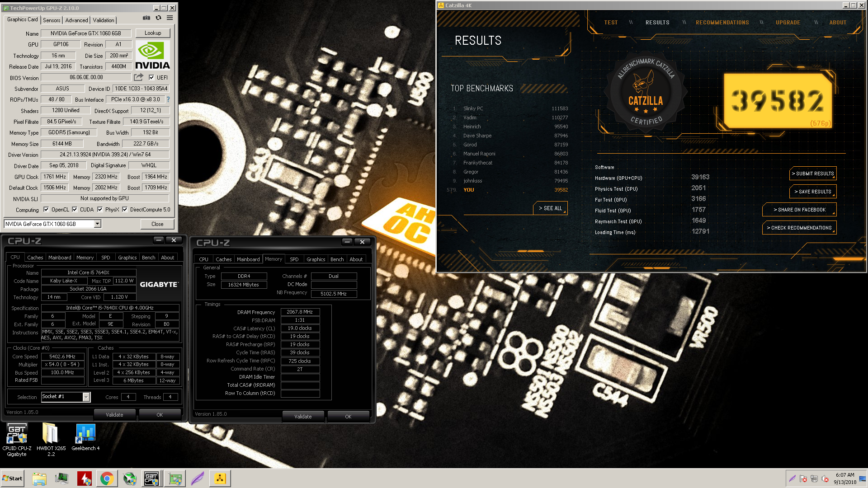Image resolution: width=868 pixels, height=488 pixels.
Task: Toggle the UEFI checkbox in GPU-Z
Action: (151, 77)
